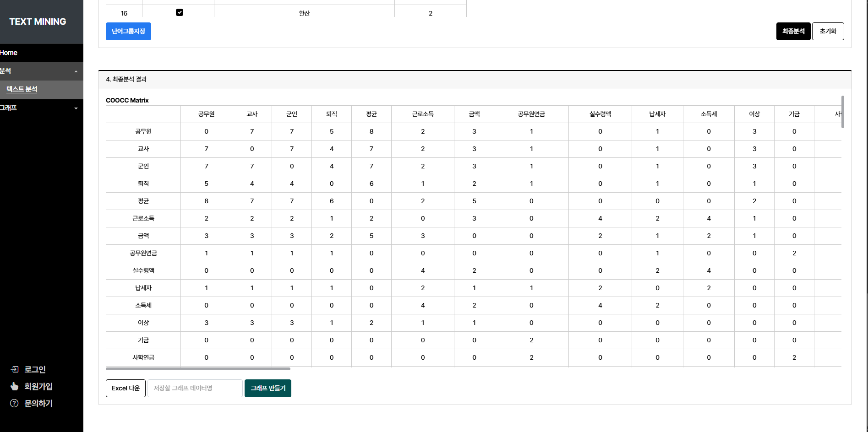The width and height of the screenshot is (868, 432).
Task: Expand the 그래프 menu caret
Action: point(76,108)
